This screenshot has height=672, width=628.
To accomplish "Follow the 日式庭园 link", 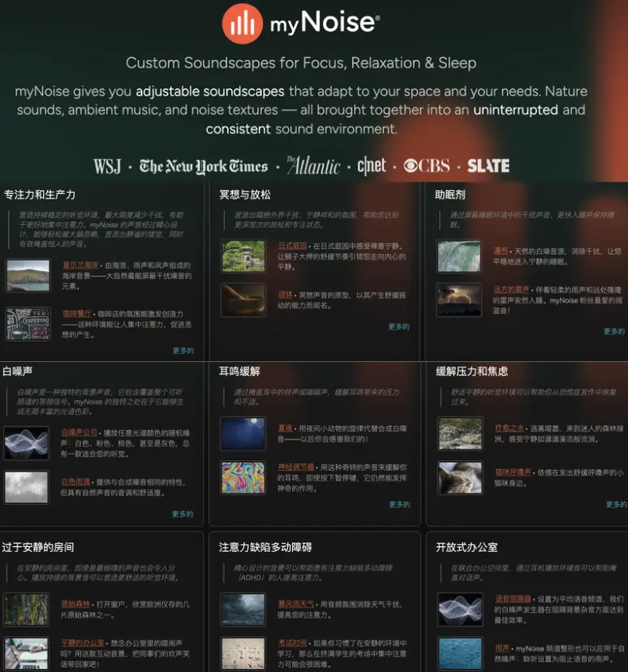I will [292, 246].
